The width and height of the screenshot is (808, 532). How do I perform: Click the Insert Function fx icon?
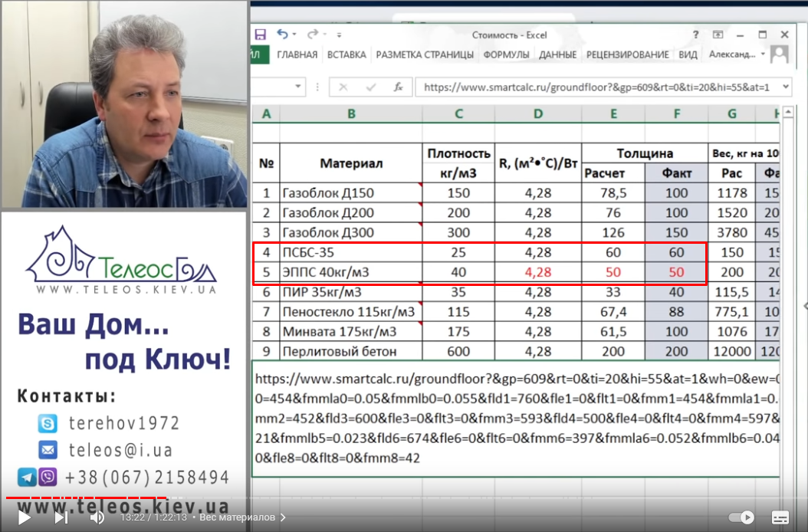click(398, 87)
